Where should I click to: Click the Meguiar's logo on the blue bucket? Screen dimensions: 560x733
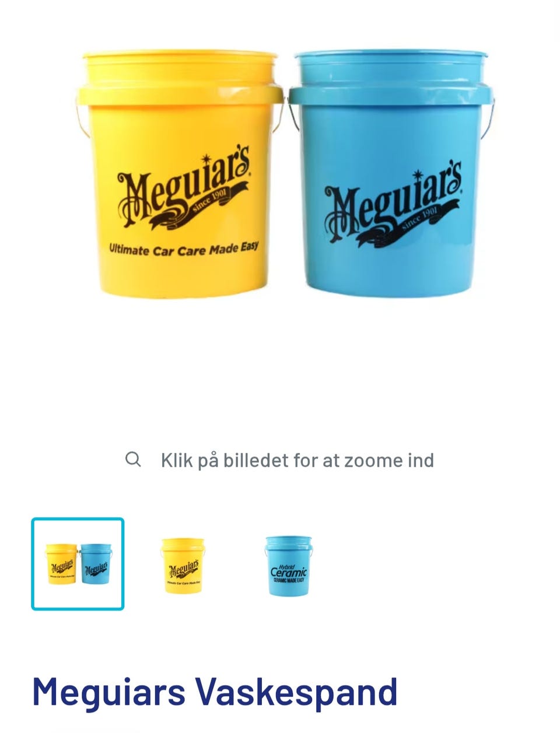[x=393, y=205]
